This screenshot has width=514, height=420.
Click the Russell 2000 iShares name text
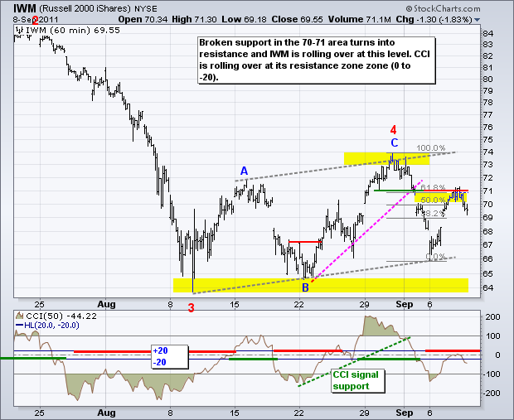(x=85, y=8)
